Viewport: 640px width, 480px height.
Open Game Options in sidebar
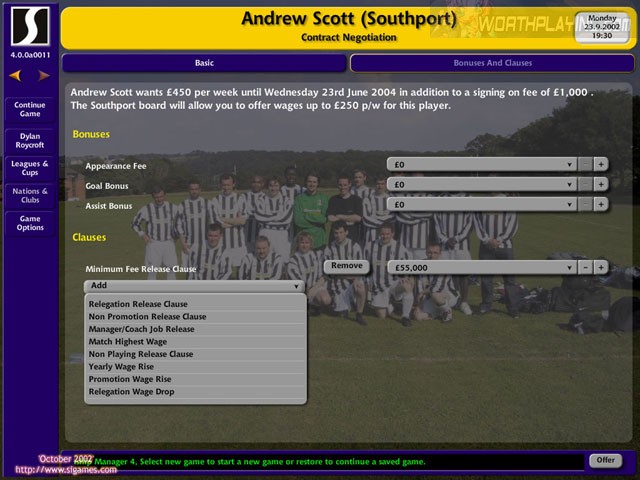30,223
